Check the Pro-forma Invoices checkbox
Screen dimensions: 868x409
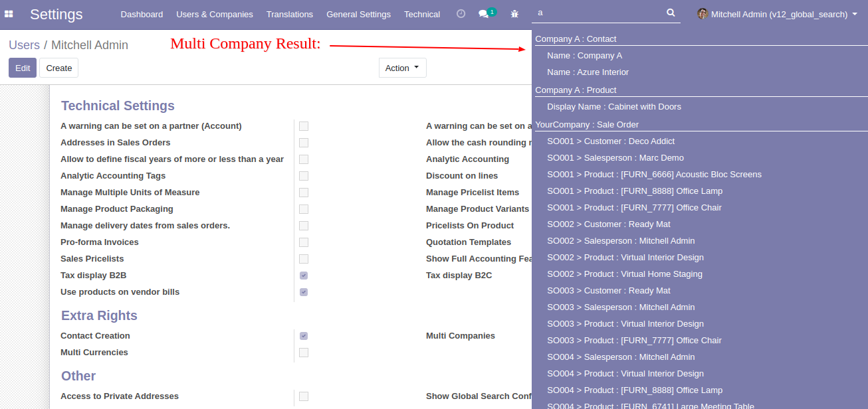coord(304,242)
